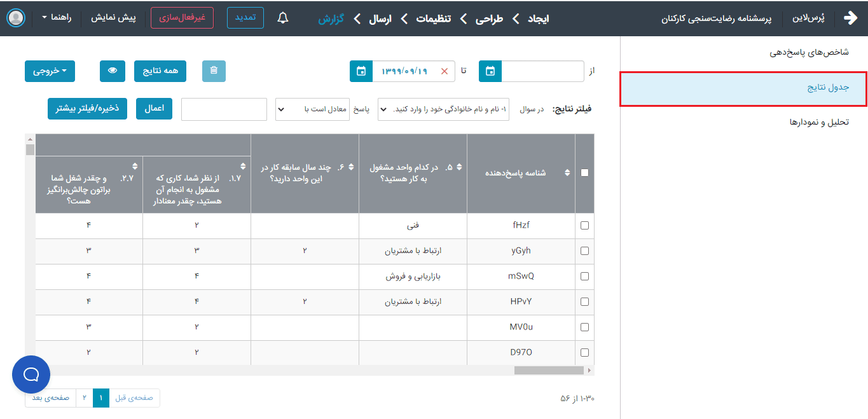Click the back arrow in top bar
The height and width of the screenshot is (419, 868).
(x=850, y=18)
